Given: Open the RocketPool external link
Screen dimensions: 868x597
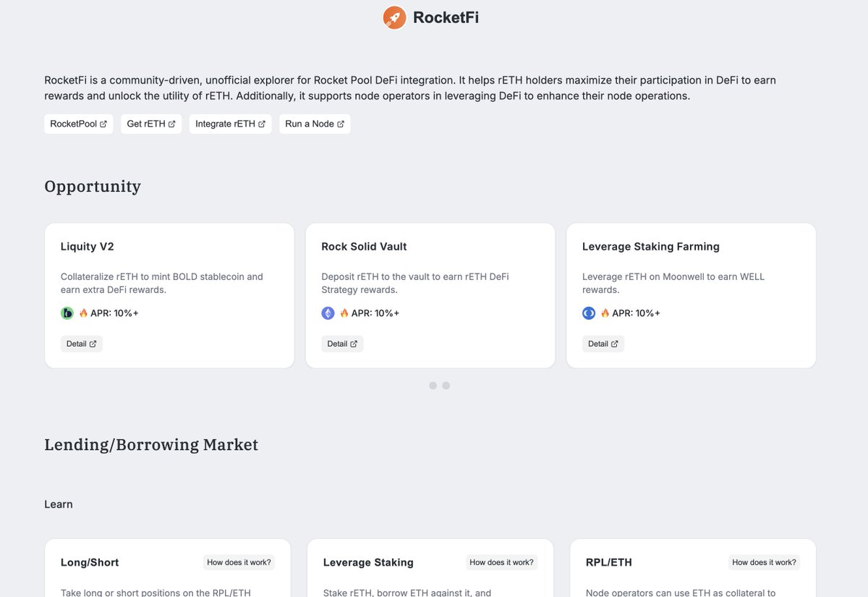Looking at the screenshot, I should 78,123.
